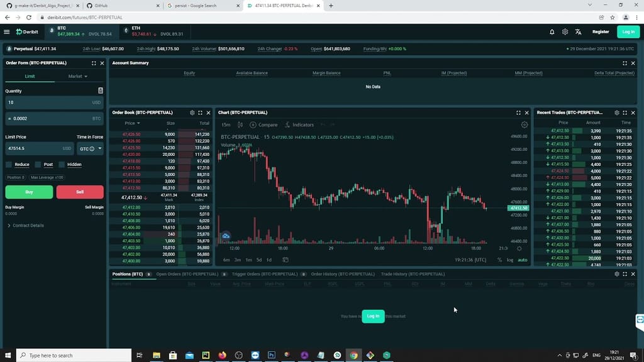
Task: Click the Register link in the header
Action: [601, 31]
